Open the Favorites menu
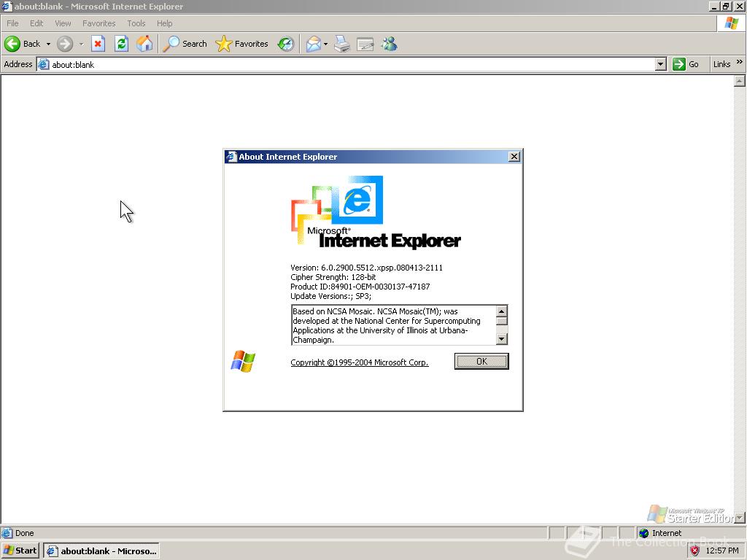 pyautogui.click(x=98, y=23)
